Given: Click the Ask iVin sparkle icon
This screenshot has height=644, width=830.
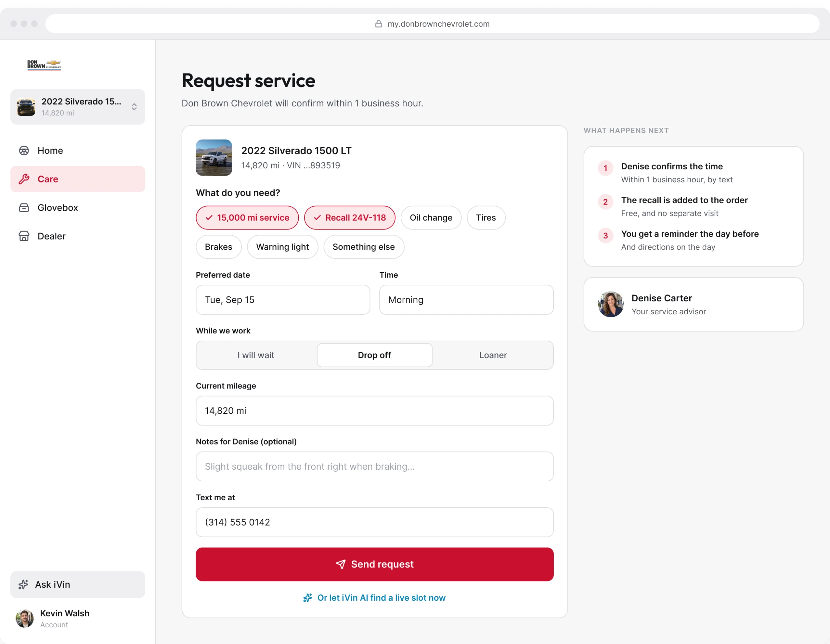Looking at the screenshot, I should pyautogui.click(x=24, y=584).
